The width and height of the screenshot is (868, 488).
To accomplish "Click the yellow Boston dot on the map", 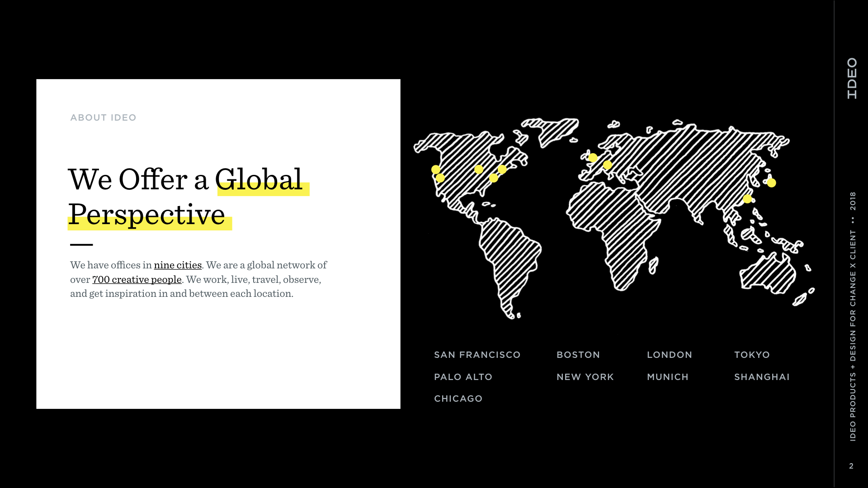I will pyautogui.click(x=502, y=169).
